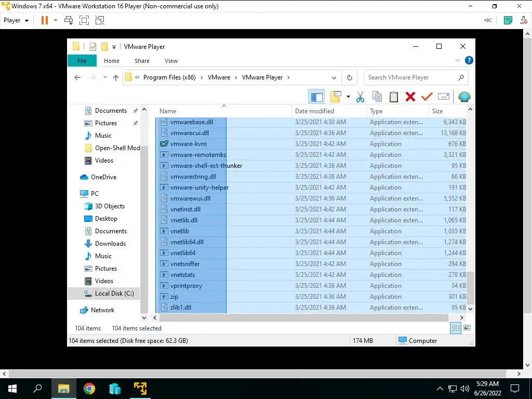This screenshot has height=399, width=532.
Task: Show hidden system tray icons
Action: click(440, 389)
